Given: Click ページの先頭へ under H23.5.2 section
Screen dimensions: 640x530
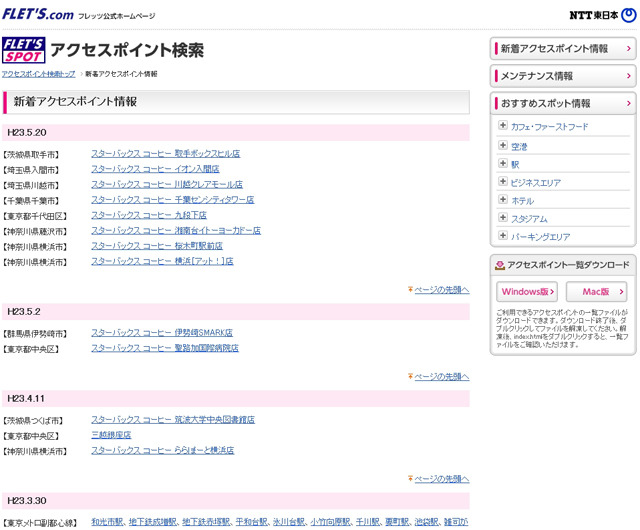Looking at the screenshot, I should point(442,376).
